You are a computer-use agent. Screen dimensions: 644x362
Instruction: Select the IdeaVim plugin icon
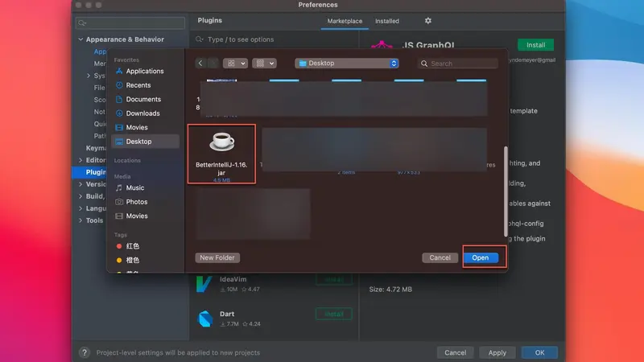[204, 284]
